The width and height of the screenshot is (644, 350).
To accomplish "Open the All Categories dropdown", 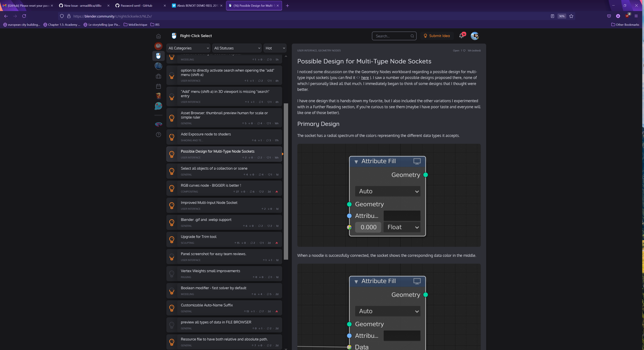I will [x=188, y=48].
